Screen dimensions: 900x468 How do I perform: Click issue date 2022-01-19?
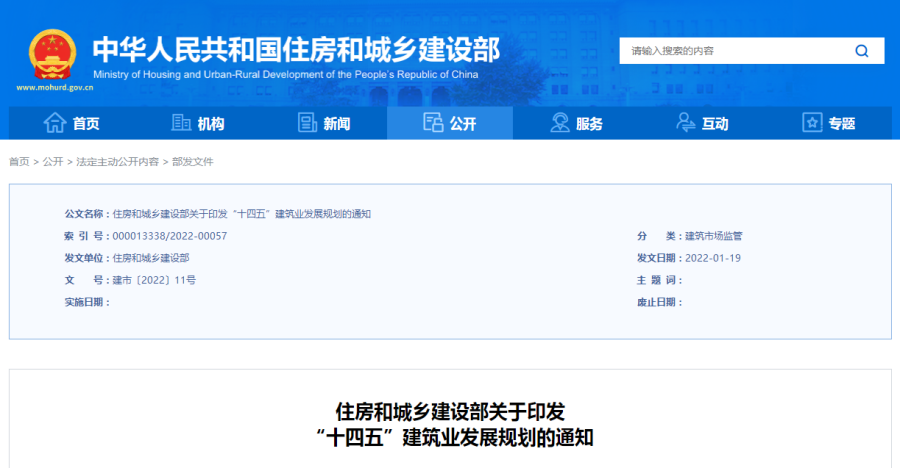pyautogui.click(x=713, y=258)
